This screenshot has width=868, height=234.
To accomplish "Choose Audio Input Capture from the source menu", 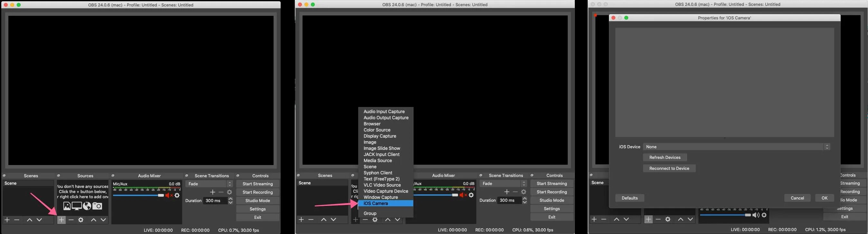I will 386,112.
